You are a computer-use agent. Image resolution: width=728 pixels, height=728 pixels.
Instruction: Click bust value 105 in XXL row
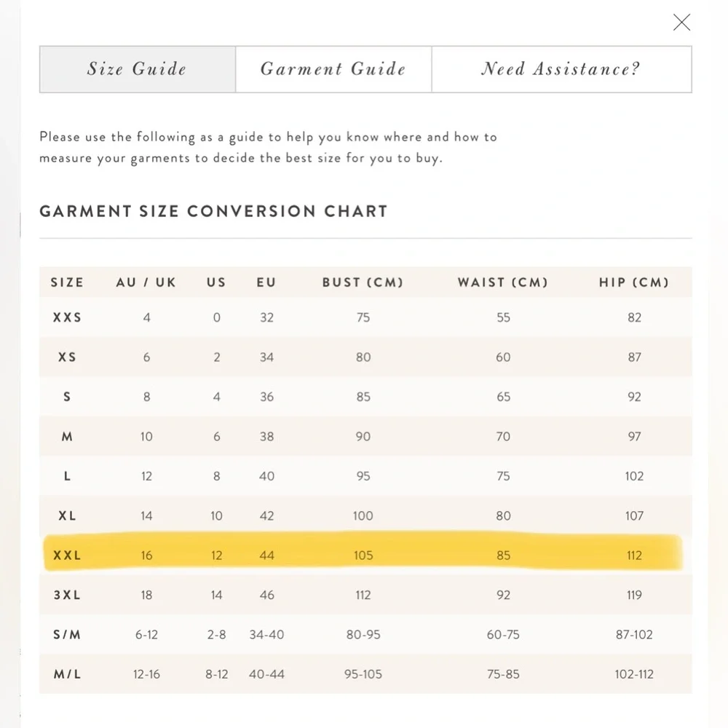click(363, 555)
